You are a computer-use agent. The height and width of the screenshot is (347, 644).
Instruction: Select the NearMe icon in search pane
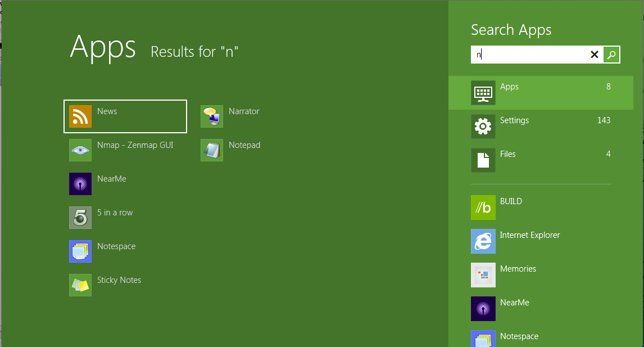tap(483, 309)
